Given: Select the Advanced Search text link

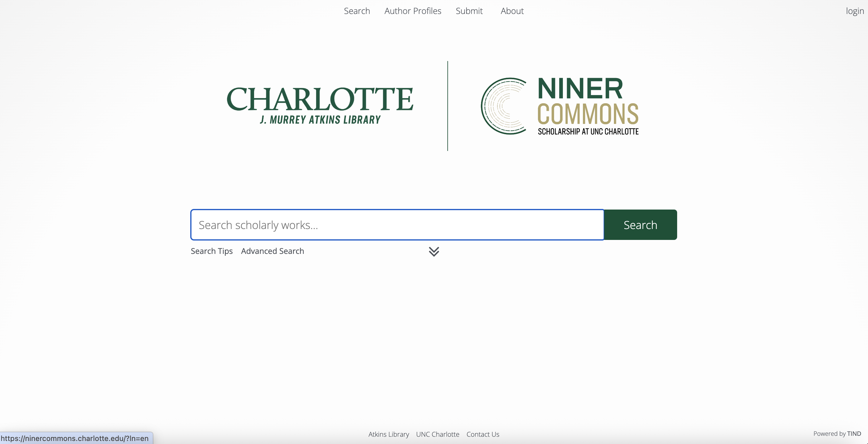Looking at the screenshot, I should [272, 251].
